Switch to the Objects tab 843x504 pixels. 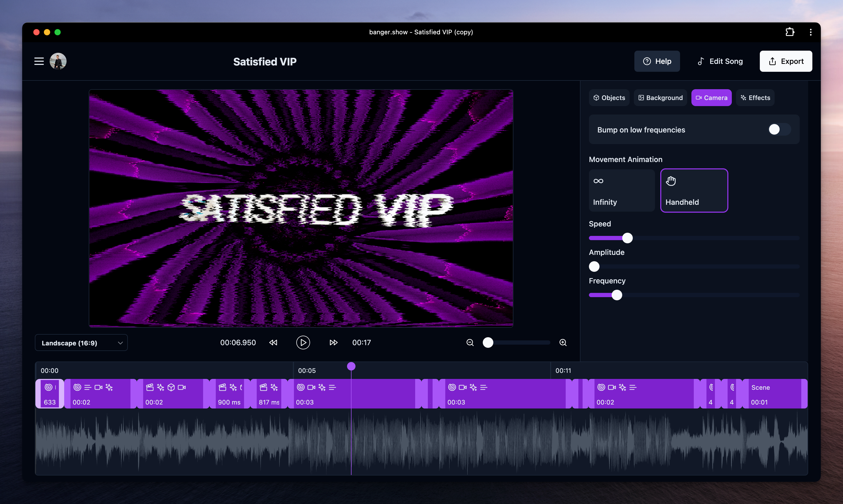[x=609, y=97]
